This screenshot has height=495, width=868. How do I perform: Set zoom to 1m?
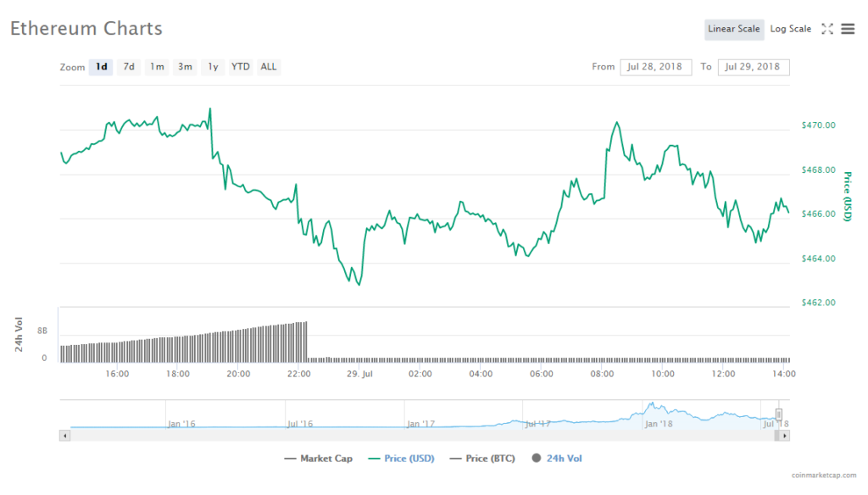pos(157,67)
